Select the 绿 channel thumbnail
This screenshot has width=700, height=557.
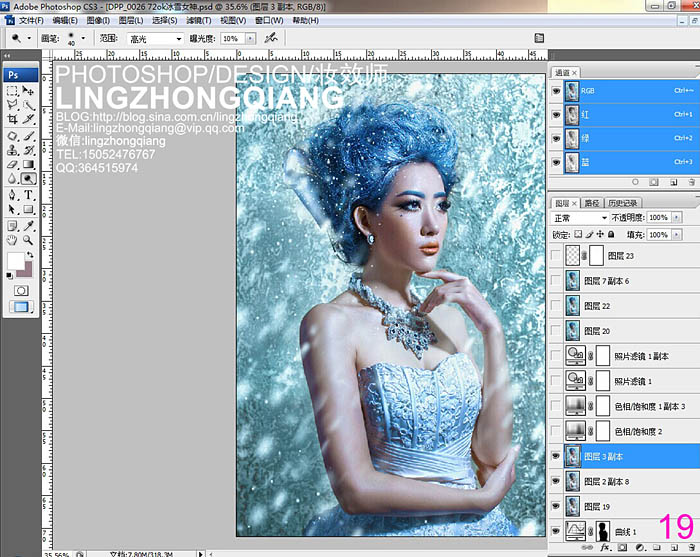[x=571, y=138]
